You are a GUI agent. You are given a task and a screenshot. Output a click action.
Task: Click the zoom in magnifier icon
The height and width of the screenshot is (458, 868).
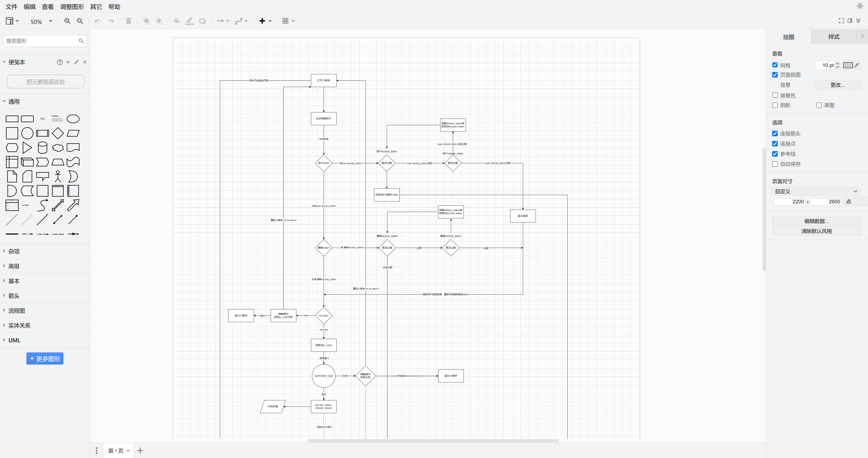tap(67, 21)
